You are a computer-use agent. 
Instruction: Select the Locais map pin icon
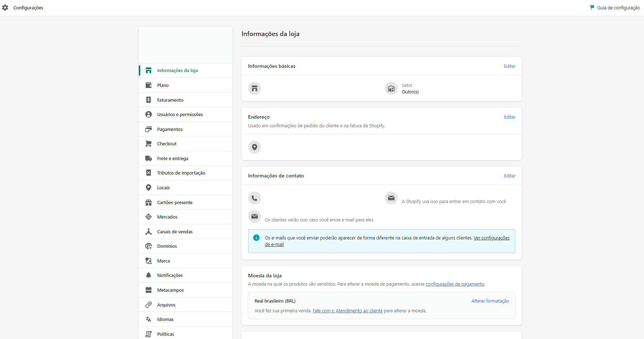[x=148, y=187]
